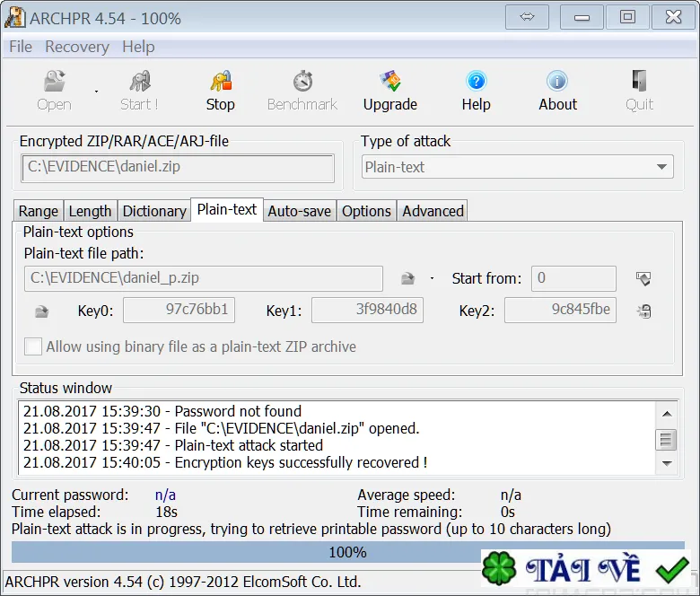Click the ARCHPR version status bar text
This screenshot has height=596, width=700.
click(183, 582)
